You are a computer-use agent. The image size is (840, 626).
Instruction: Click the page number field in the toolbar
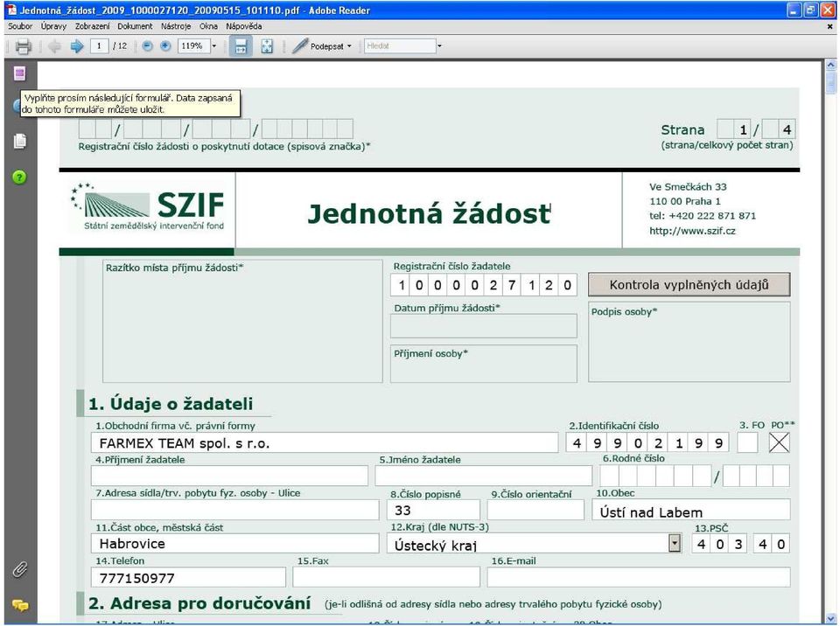tap(99, 46)
